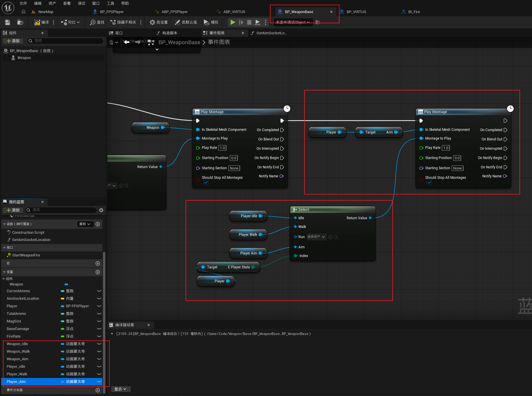The image size is (532, 396).
Task: Open 类设置 class settings
Action: click(x=159, y=22)
